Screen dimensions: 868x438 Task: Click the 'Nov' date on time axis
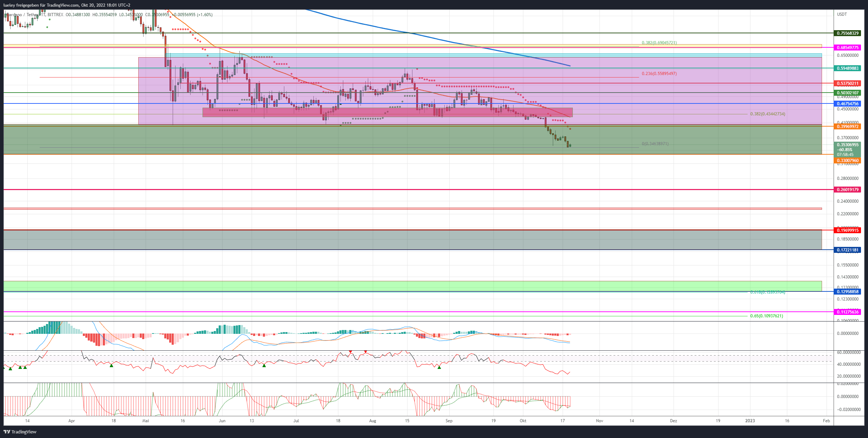[599, 421]
